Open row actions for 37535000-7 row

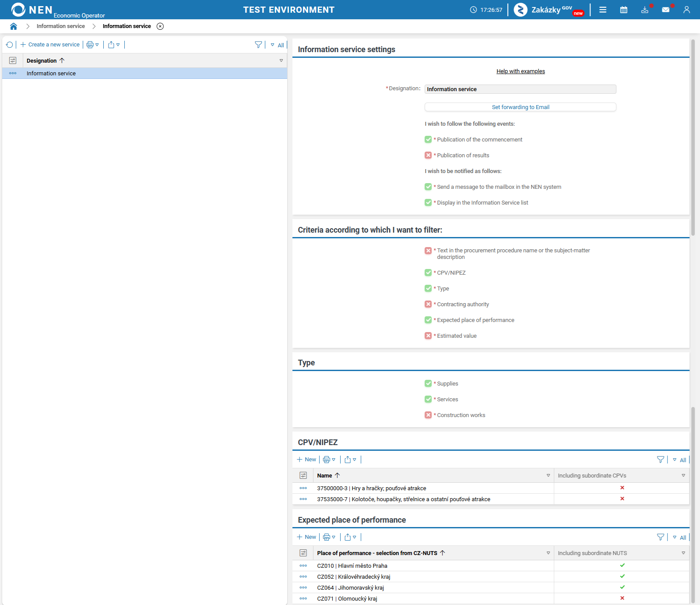pyautogui.click(x=303, y=499)
